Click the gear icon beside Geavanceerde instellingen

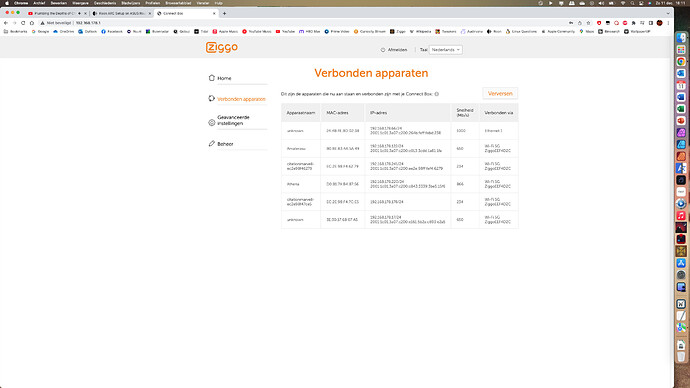(212, 123)
